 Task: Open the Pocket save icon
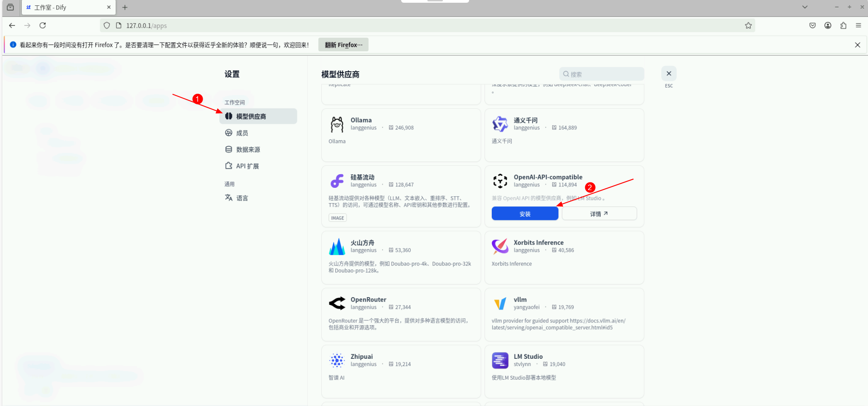point(813,25)
